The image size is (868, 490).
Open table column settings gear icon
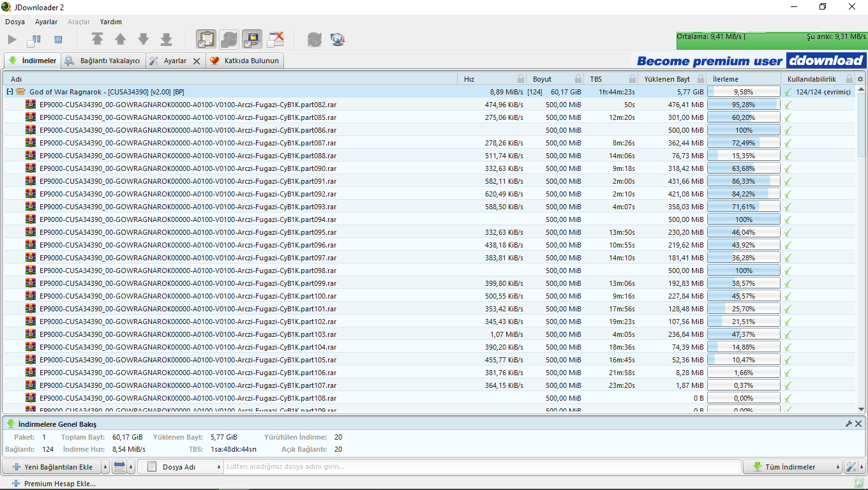860,79
